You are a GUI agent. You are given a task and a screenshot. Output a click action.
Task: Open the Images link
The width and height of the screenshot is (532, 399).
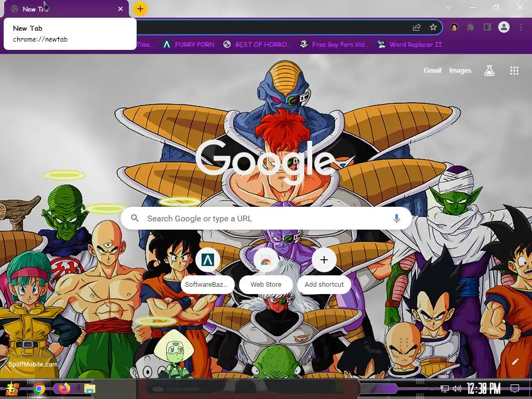(x=460, y=71)
